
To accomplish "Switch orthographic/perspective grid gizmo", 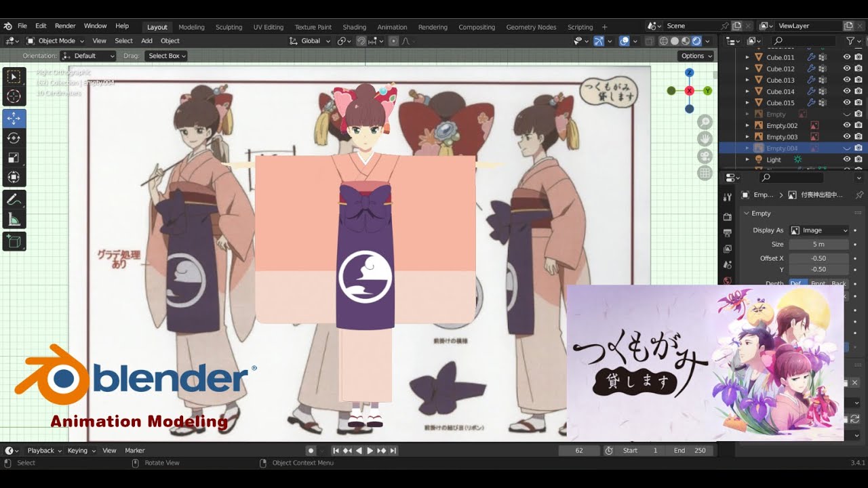I will (x=705, y=173).
